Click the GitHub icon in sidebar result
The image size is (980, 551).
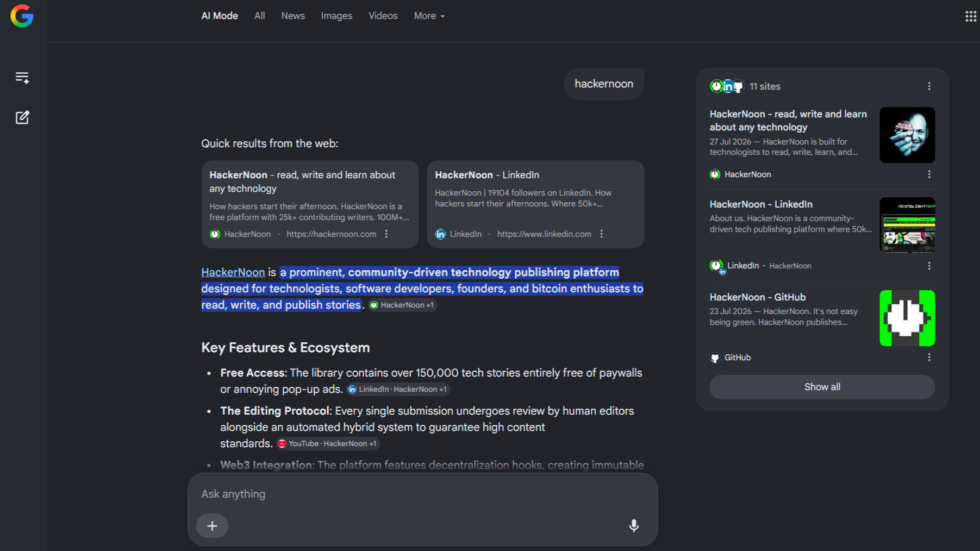[x=715, y=358]
